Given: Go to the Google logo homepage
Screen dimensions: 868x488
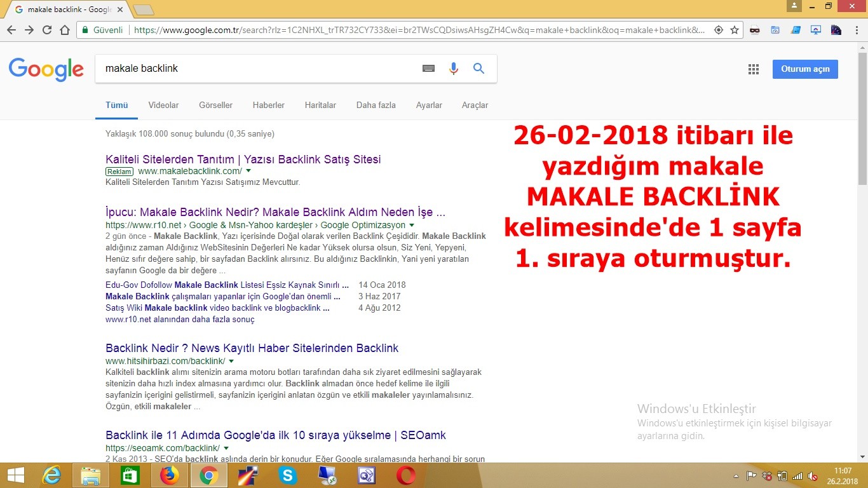Looking at the screenshot, I should point(46,69).
